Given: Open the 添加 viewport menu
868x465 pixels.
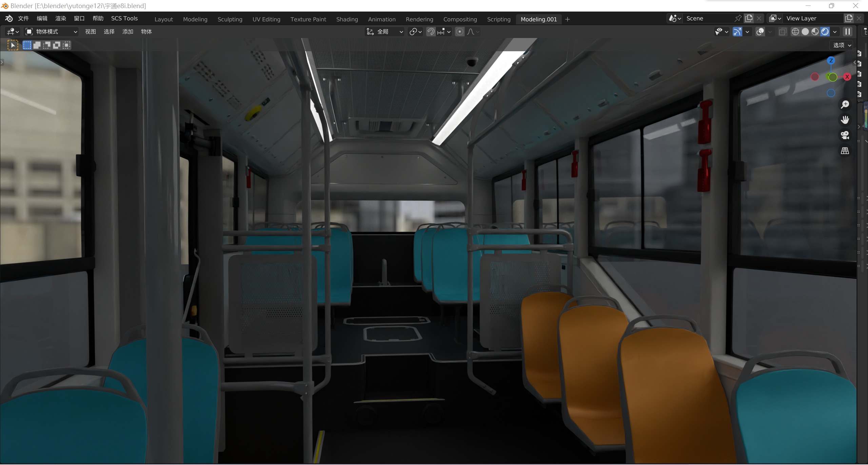Looking at the screenshot, I should pos(128,32).
